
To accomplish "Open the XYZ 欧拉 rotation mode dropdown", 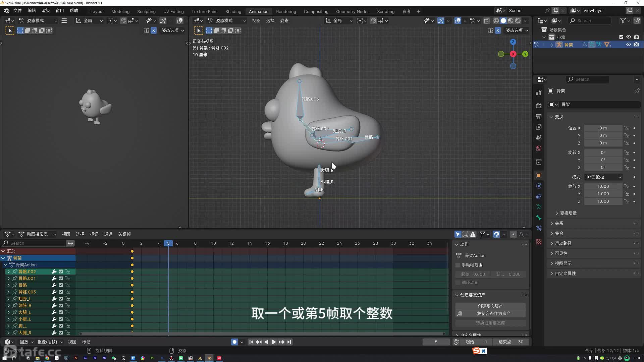I will (603, 177).
